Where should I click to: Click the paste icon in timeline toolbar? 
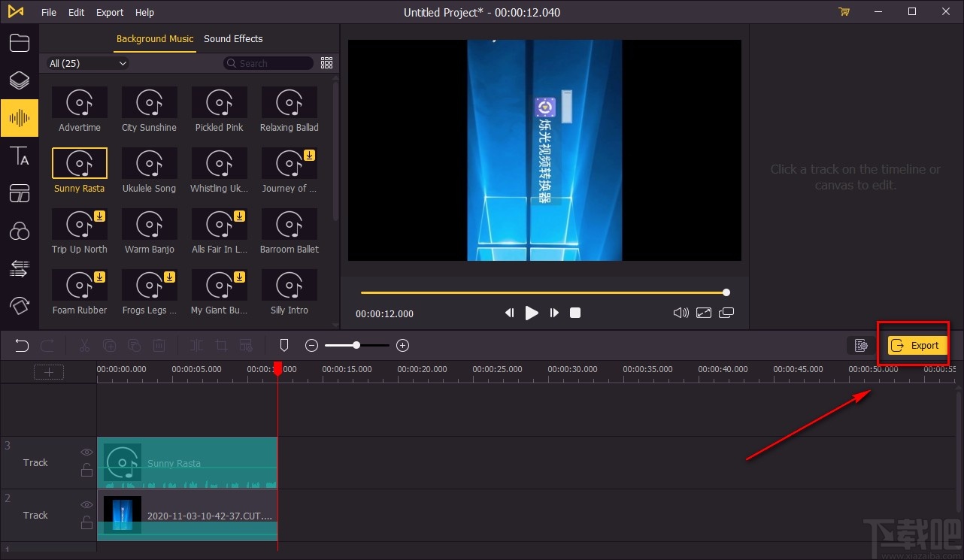[x=134, y=346]
